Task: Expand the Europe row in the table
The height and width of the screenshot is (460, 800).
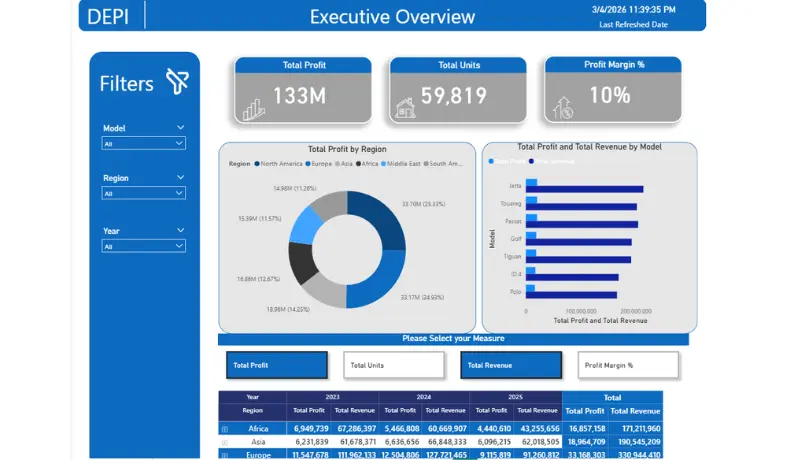Action: pos(224,455)
